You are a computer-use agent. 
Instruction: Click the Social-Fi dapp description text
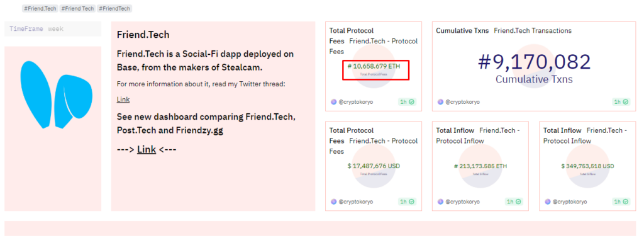[x=206, y=60]
